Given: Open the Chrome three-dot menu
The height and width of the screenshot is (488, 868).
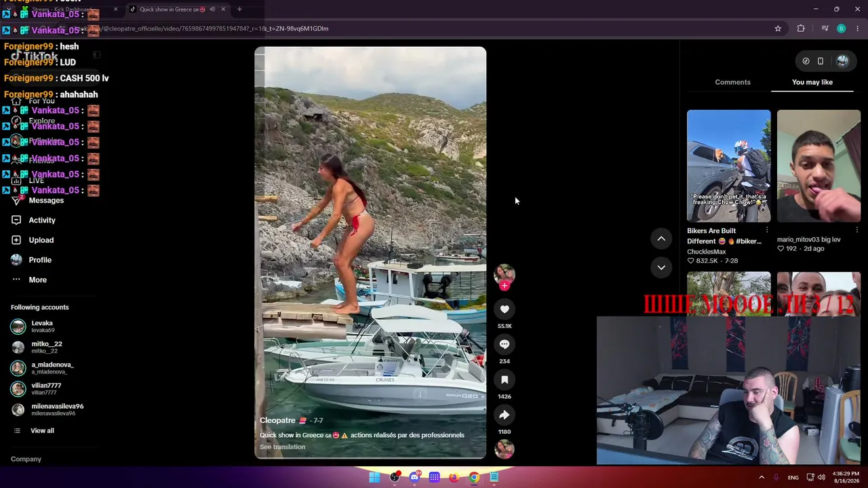Looking at the screenshot, I should pos(858,28).
